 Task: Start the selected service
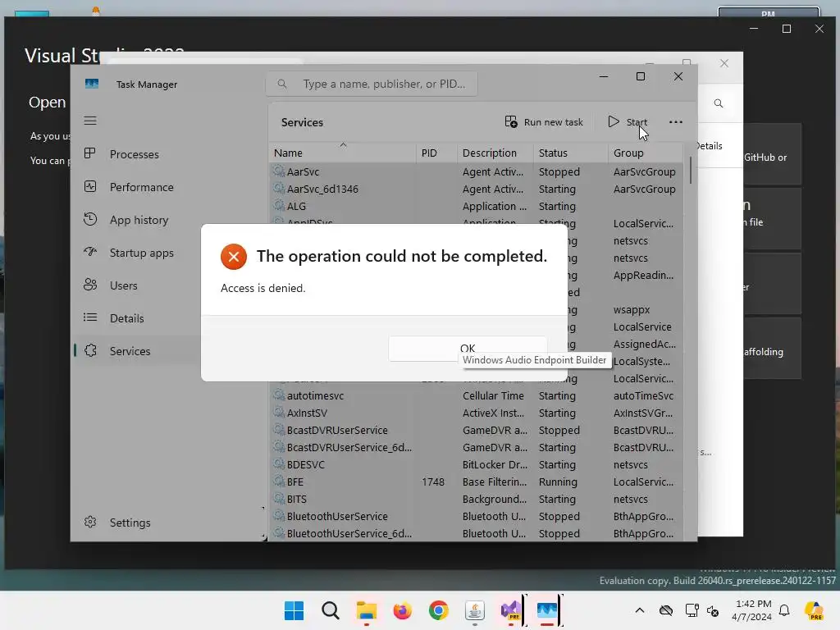(628, 122)
